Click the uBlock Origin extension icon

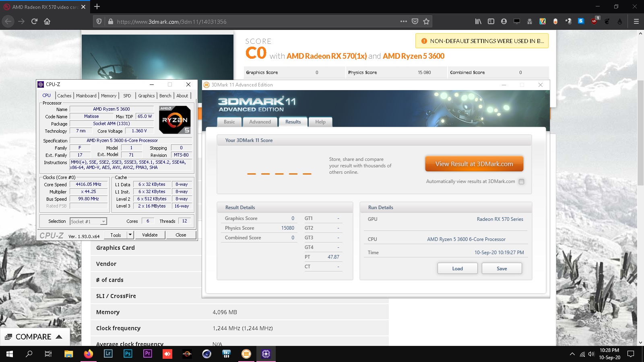[x=594, y=21]
